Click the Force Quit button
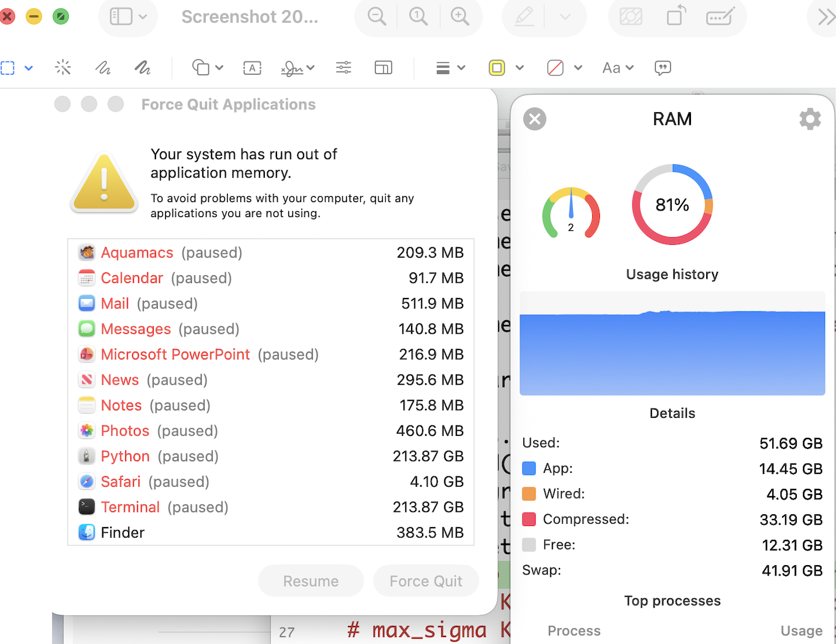 [x=426, y=581]
